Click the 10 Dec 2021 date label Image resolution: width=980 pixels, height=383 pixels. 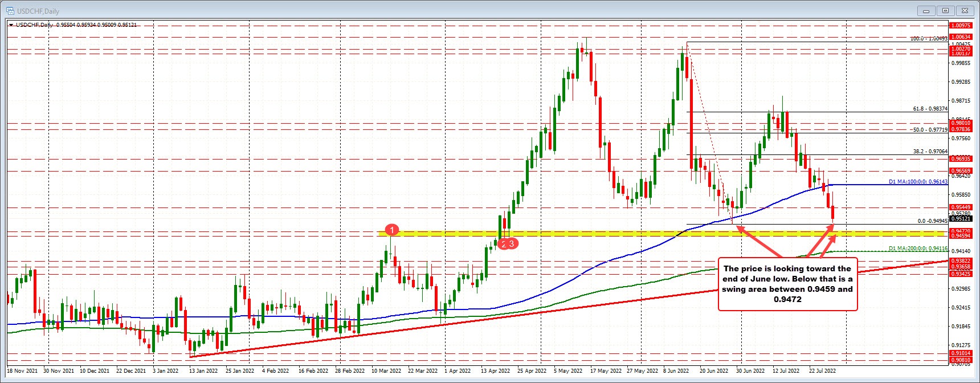tap(95, 370)
